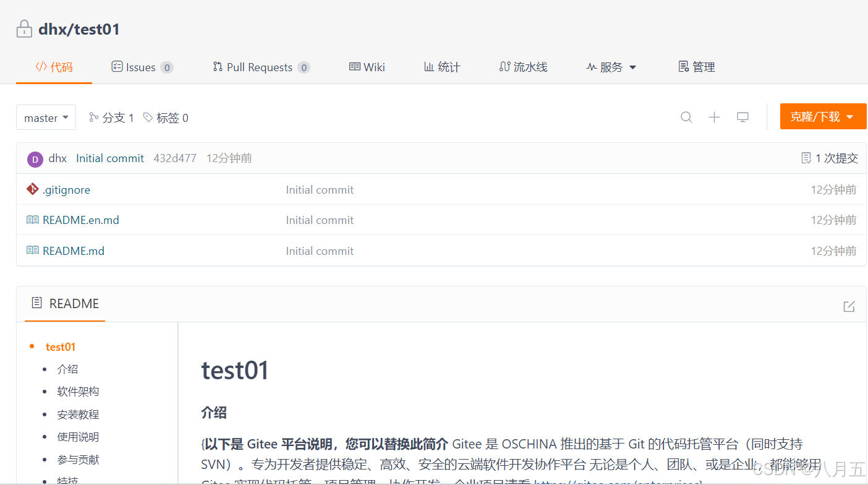Click the edit README pencil icon
Image resolution: width=868 pixels, height=485 pixels.
(849, 306)
